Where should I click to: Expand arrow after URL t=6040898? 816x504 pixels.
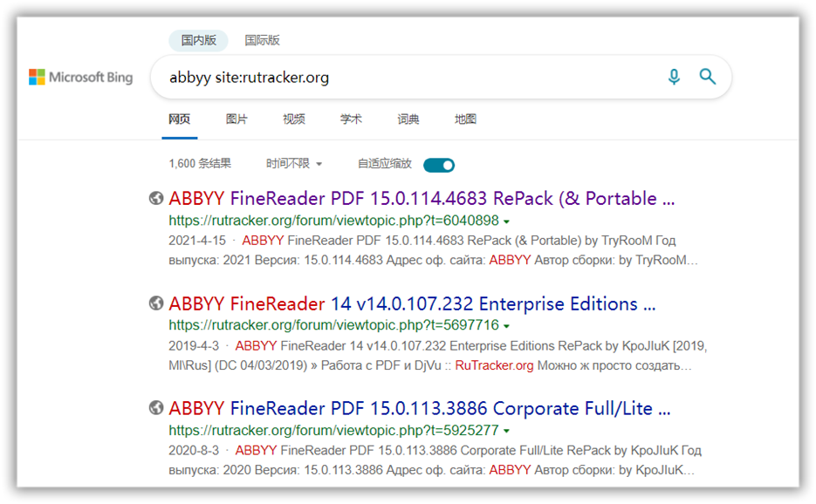506,221
